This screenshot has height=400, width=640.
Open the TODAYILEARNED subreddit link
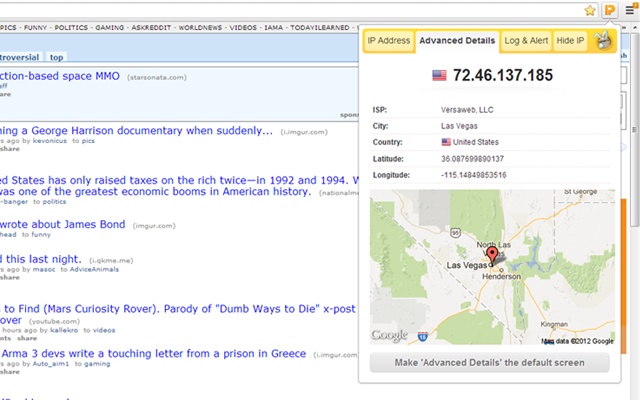pos(320,28)
